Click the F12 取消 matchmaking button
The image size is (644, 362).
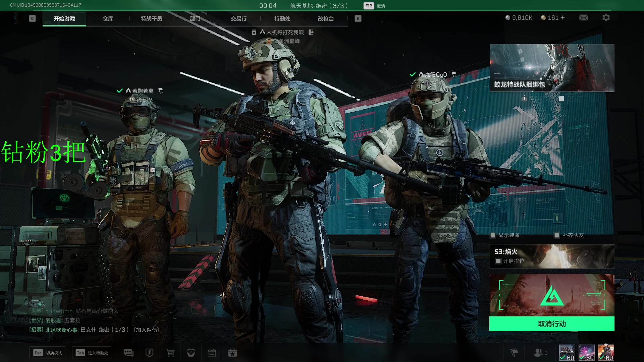tap(374, 6)
